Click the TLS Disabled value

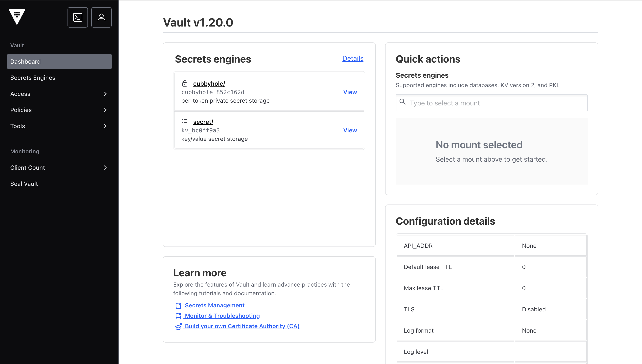tap(534, 309)
